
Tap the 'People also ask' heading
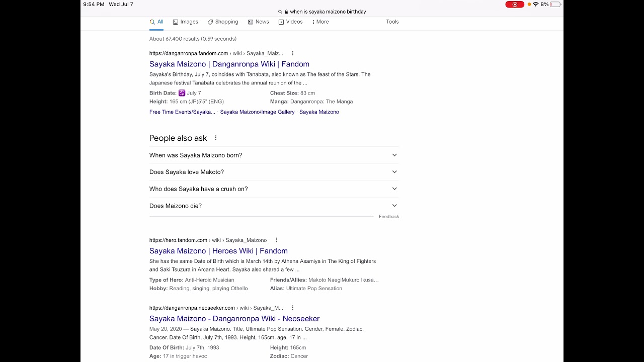pyautogui.click(x=178, y=138)
